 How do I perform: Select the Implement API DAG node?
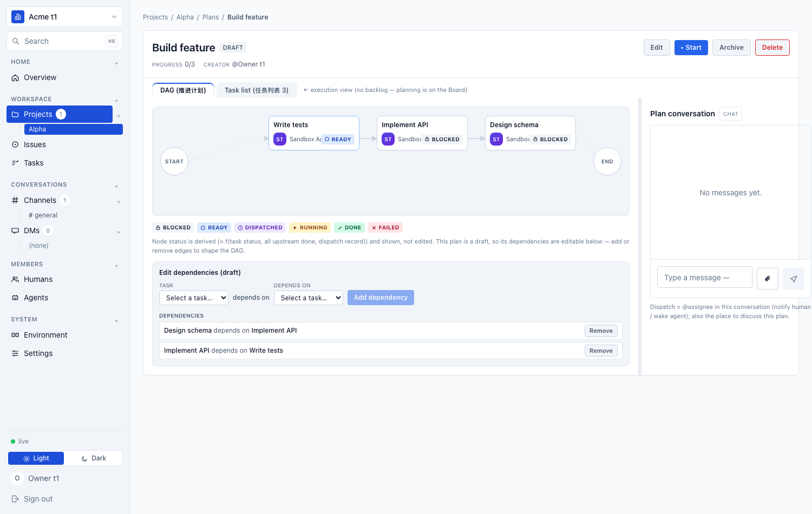tap(422, 133)
